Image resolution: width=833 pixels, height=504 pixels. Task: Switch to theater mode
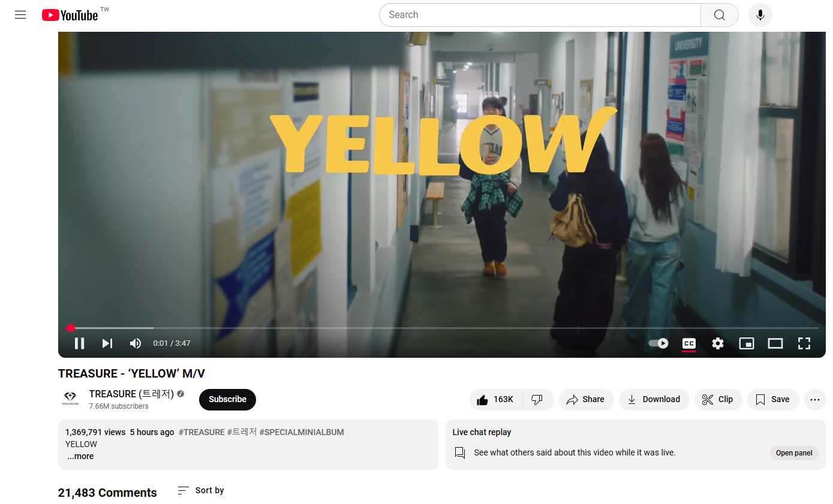[x=775, y=343]
